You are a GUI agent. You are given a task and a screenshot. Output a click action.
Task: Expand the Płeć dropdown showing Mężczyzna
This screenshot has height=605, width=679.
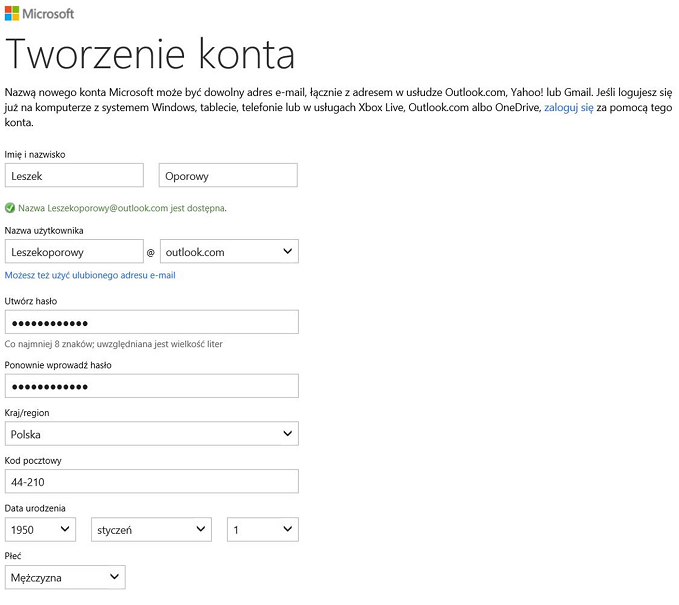(x=65, y=577)
